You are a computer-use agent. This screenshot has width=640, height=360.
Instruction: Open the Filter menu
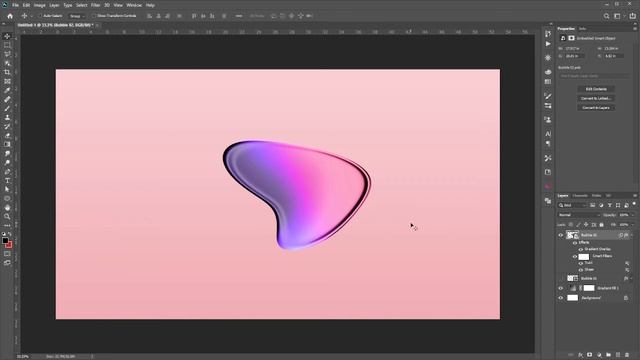pyautogui.click(x=96, y=5)
